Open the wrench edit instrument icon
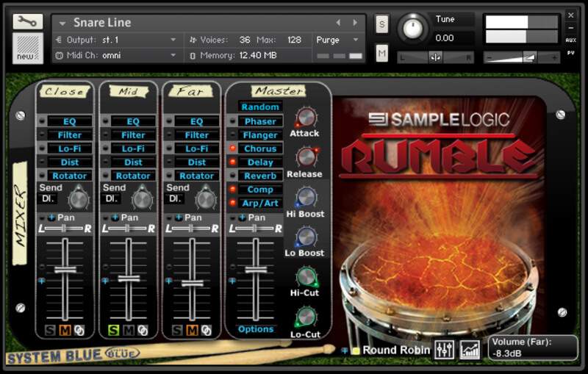The height and width of the screenshot is (374, 588). [27, 22]
